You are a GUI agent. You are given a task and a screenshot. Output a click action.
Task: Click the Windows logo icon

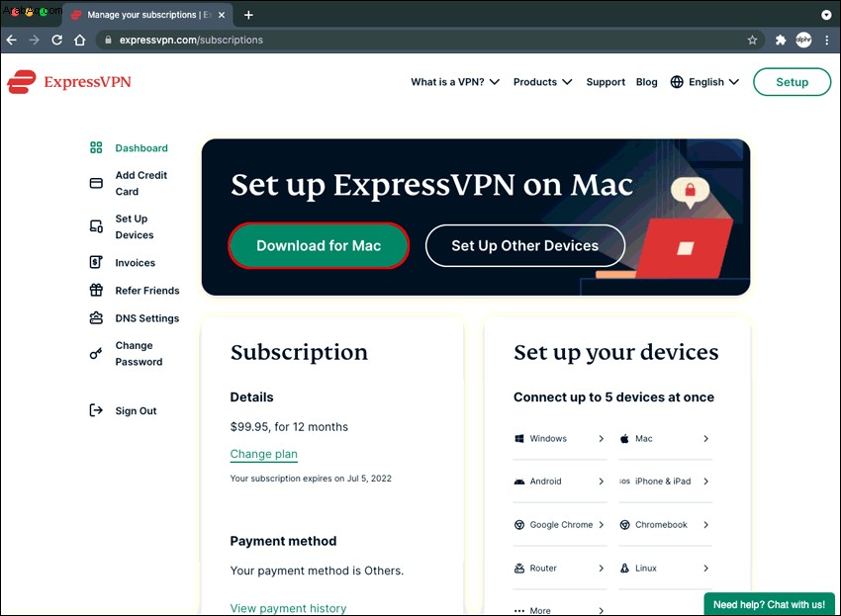pos(519,439)
